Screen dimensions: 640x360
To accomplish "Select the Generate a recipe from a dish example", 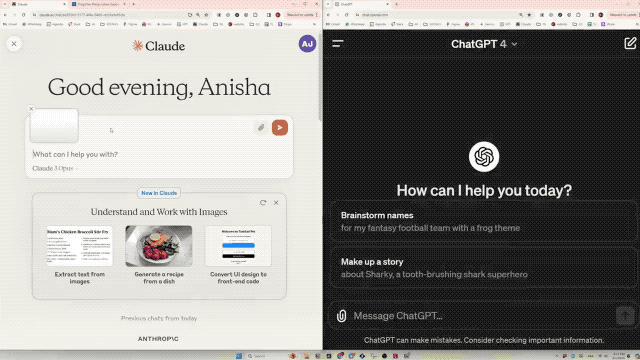I will coord(159,255).
